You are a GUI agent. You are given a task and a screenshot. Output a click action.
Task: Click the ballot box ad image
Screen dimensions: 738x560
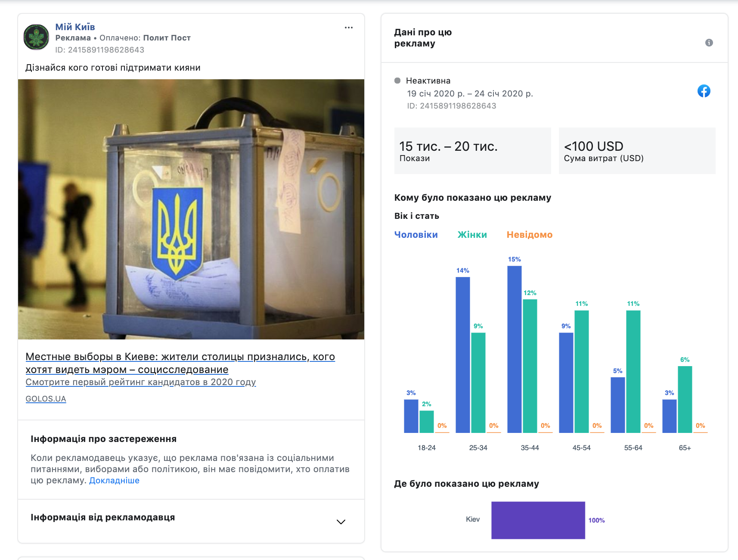click(x=191, y=209)
